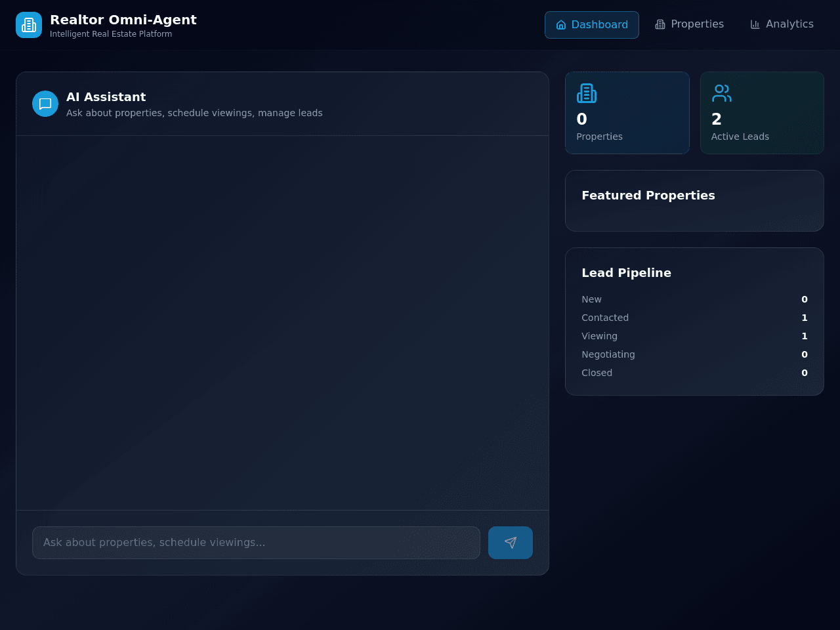Click the people icon in Active Leads card
The image size is (840, 630).
point(722,93)
